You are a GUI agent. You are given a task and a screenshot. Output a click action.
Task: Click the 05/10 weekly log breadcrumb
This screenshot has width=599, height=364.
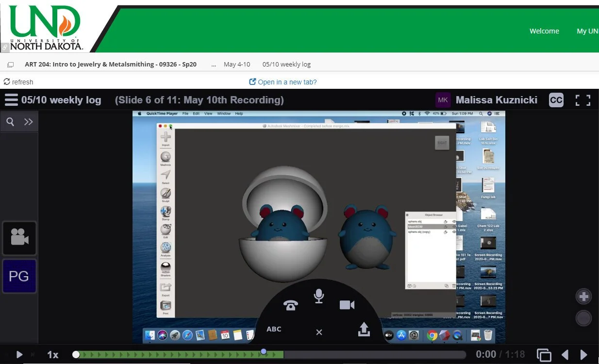[x=286, y=64]
